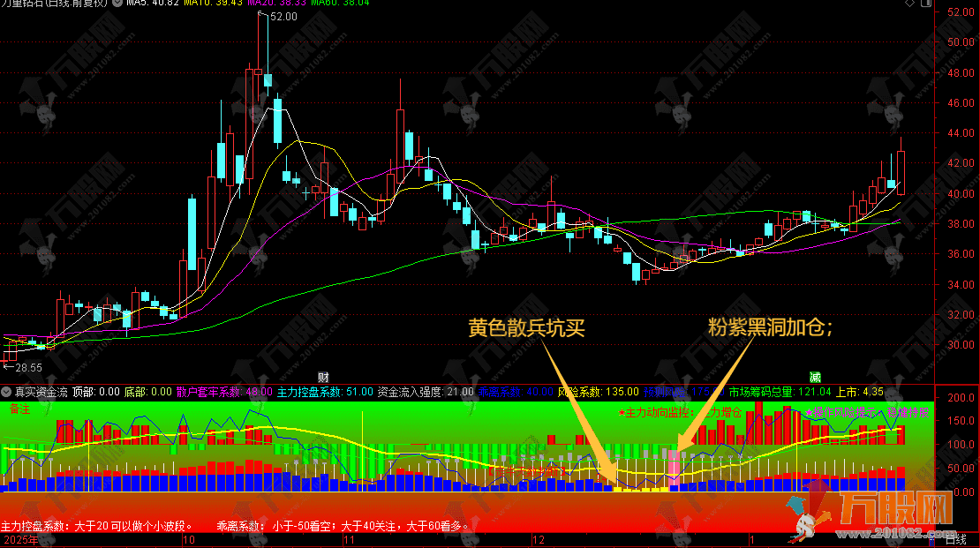Click the 黄色散兵坑买 annotation text
The width and height of the screenshot is (980, 548).
pos(526,327)
